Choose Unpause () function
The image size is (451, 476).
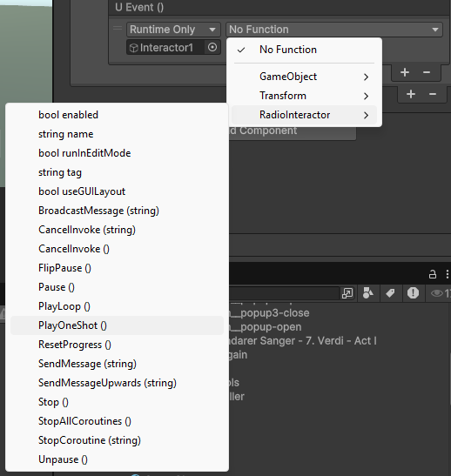tap(117, 459)
